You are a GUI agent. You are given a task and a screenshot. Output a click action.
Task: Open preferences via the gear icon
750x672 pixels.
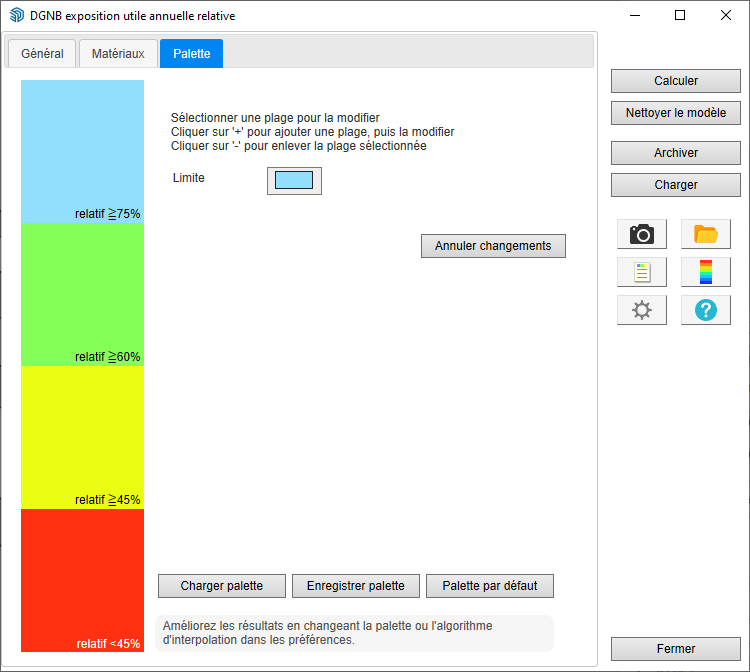point(641,310)
